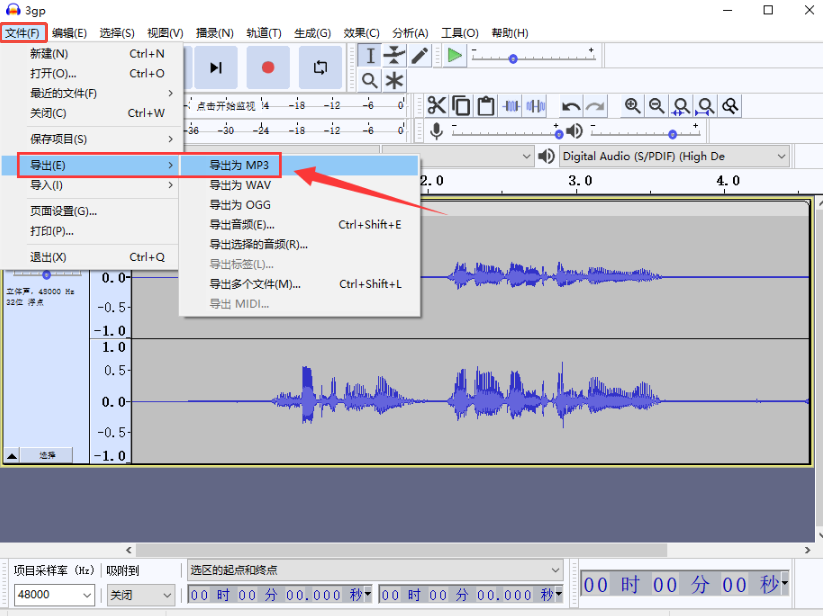Viewport: 823px width, 616px height.
Task: Choose 关闭(C) from the file menu
Action: [92, 113]
